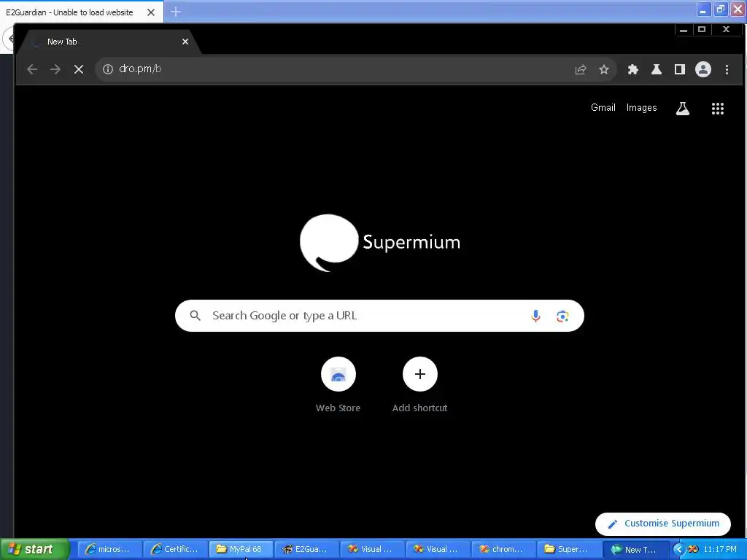Open the Gmail link

[603, 108]
